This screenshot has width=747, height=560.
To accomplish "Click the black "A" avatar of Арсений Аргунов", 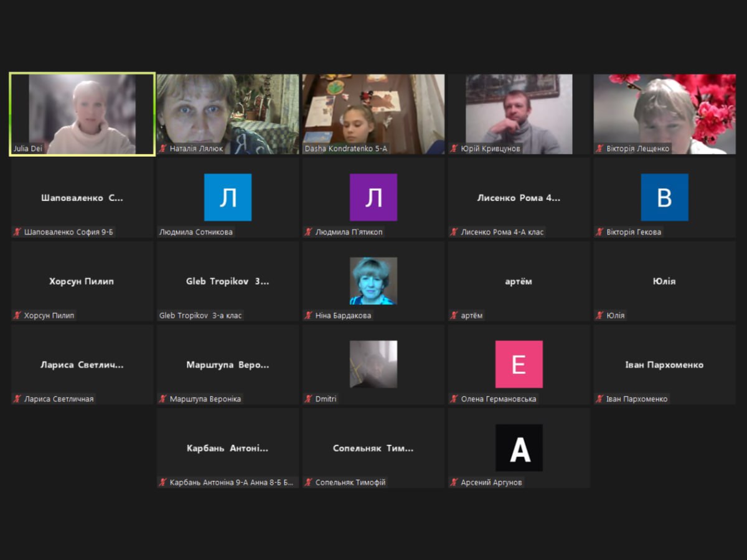I will [519, 447].
